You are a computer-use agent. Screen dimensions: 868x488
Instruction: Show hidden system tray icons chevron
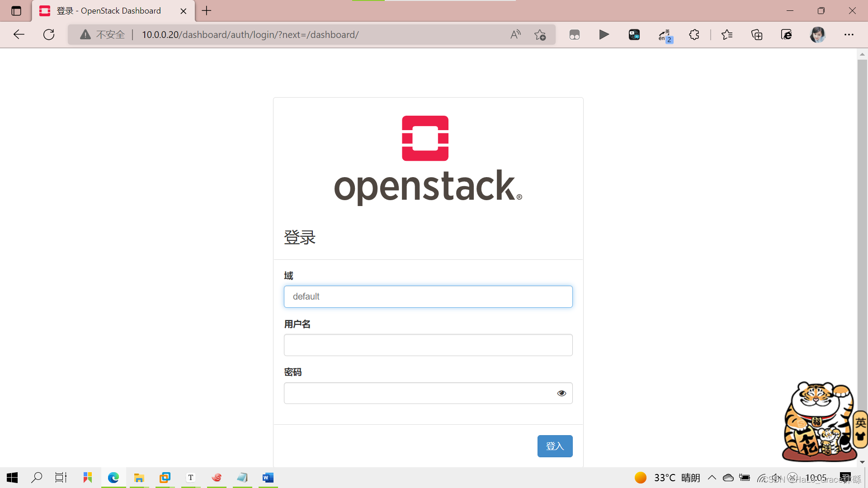(x=712, y=478)
